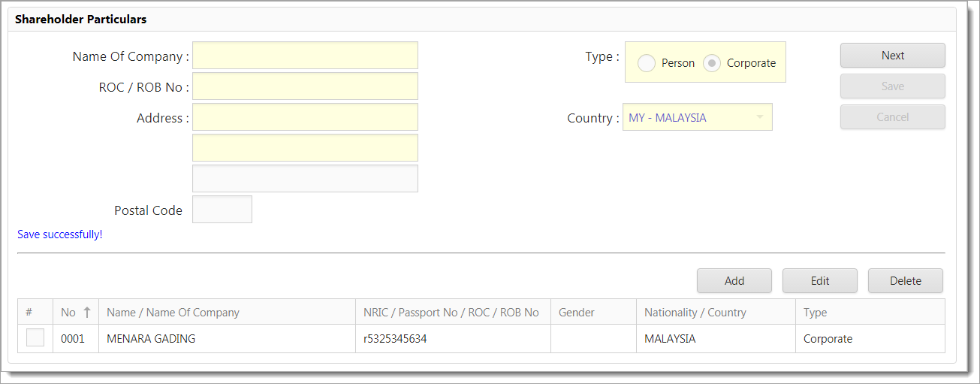980x384 pixels.
Task: Focus the ROC / ROB No field
Action: [305, 86]
